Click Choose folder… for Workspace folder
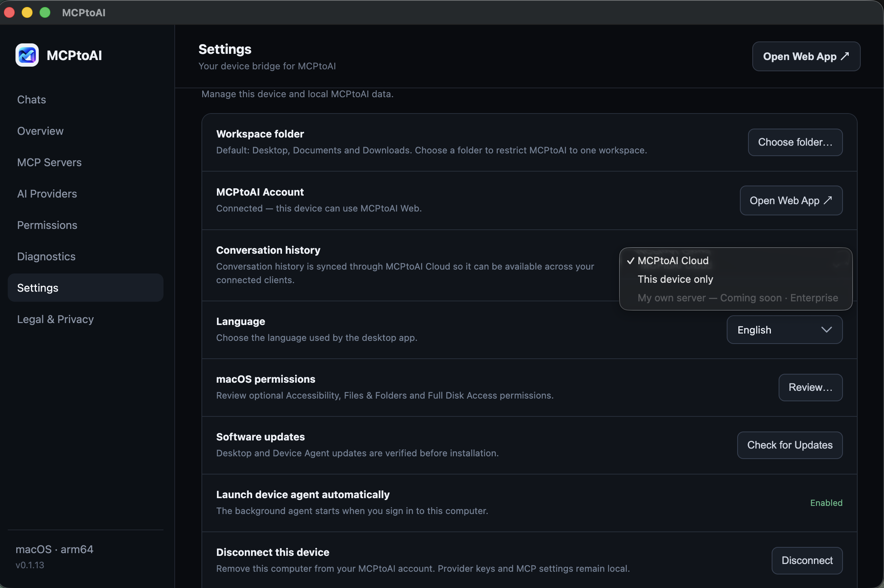The height and width of the screenshot is (588, 884). tap(795, 142)
